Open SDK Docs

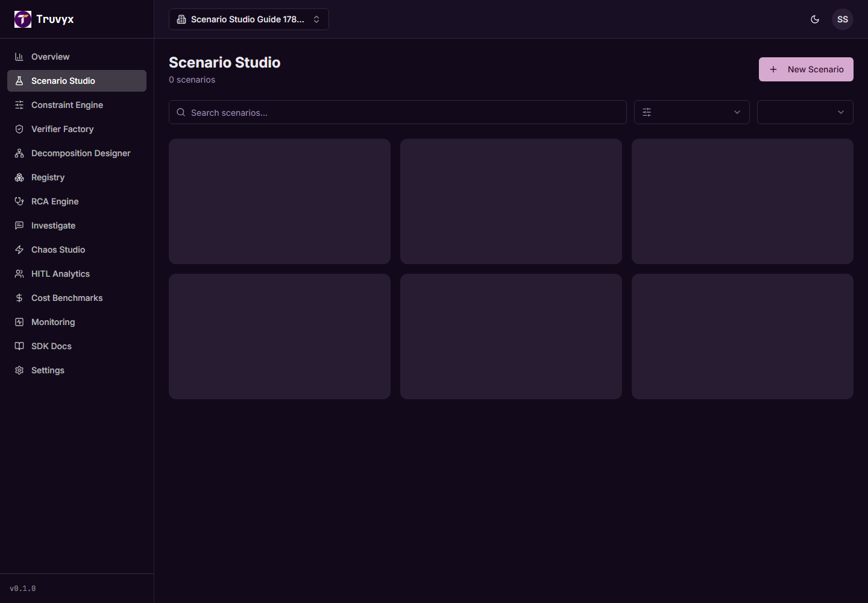point(77,346)
